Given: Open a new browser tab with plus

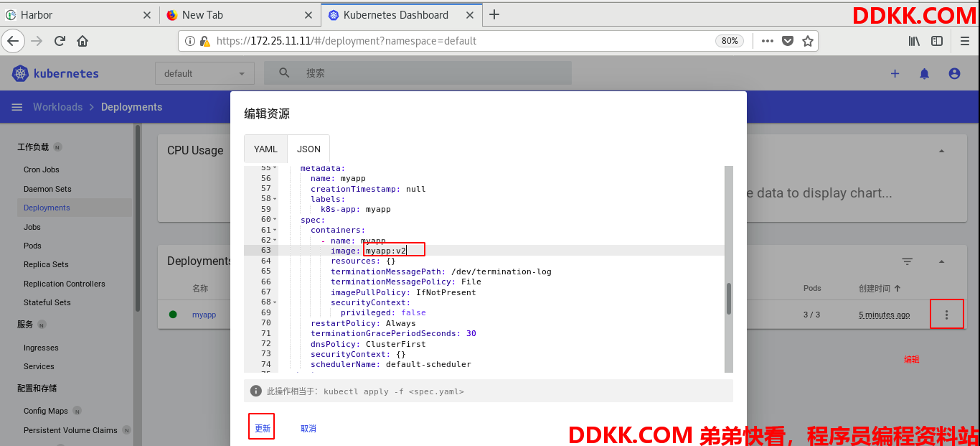Looking at the screenshot, I should (494, 14).
